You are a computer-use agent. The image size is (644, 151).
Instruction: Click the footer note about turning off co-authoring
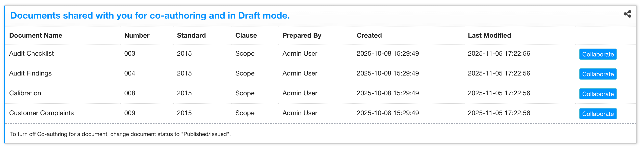[120, 134]
